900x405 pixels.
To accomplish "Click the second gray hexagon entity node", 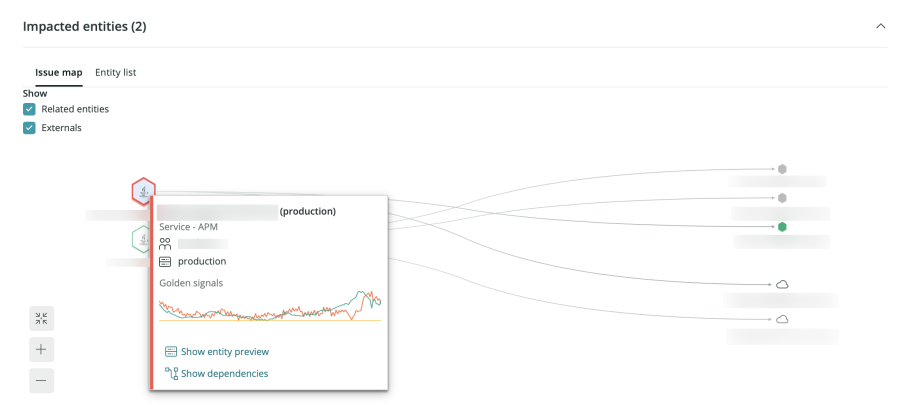I will (x=782, y=198).
